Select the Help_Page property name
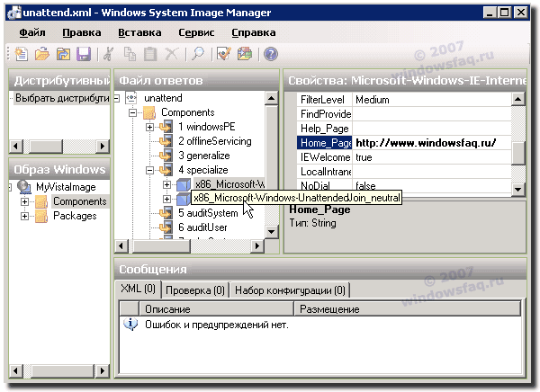 click(324, 129)
